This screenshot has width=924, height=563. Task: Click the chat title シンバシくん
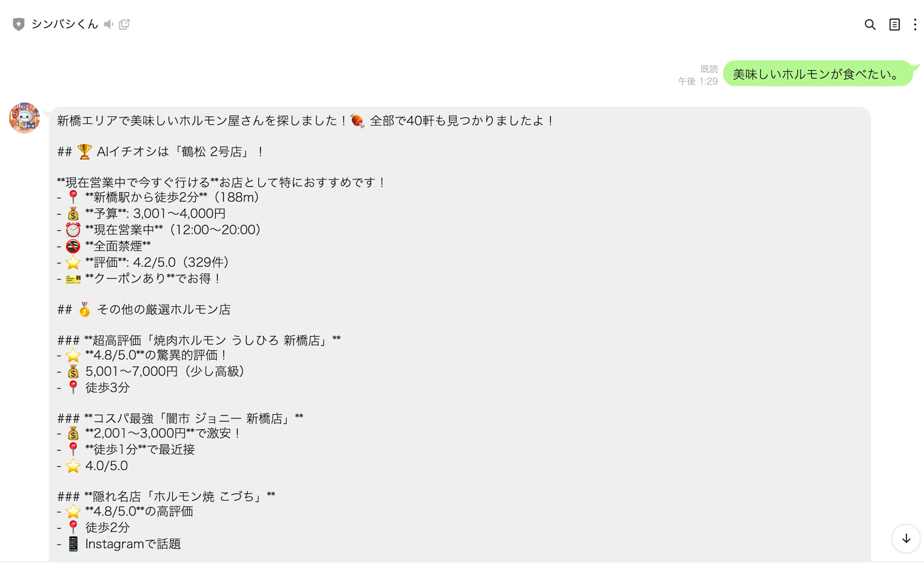pos(65,24)
